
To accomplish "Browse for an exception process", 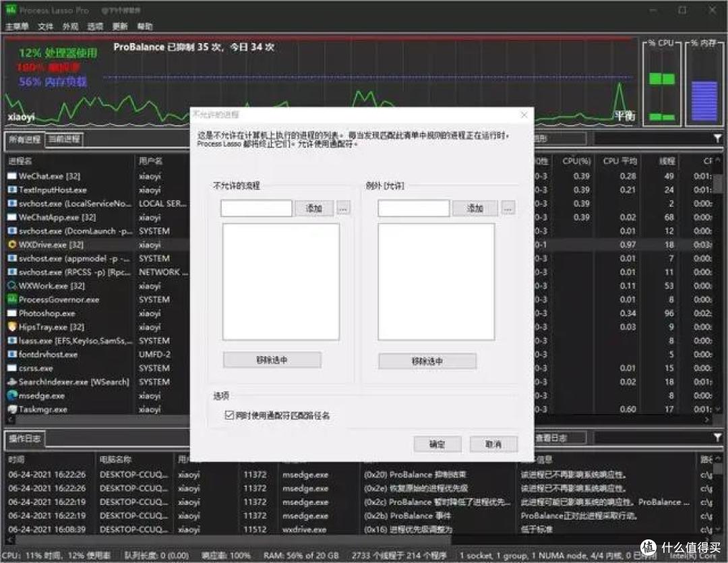I will pyautogui.click(x=508, y=208).
